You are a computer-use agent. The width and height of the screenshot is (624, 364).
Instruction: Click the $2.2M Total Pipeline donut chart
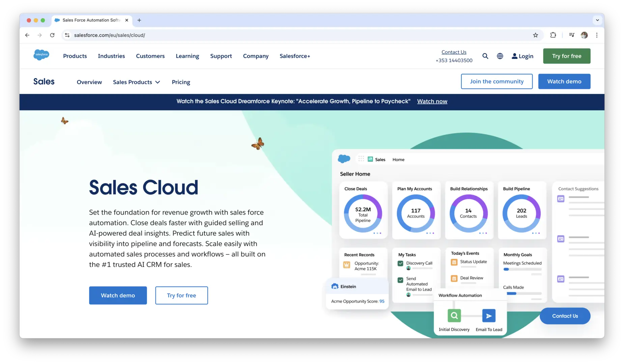pyautogui.click(x=363, y=213)
